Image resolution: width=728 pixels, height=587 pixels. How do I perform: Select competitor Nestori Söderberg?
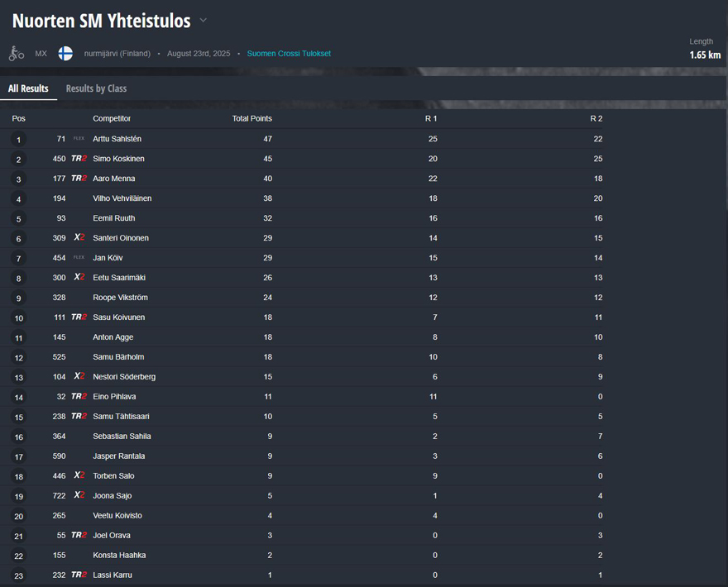124,377
